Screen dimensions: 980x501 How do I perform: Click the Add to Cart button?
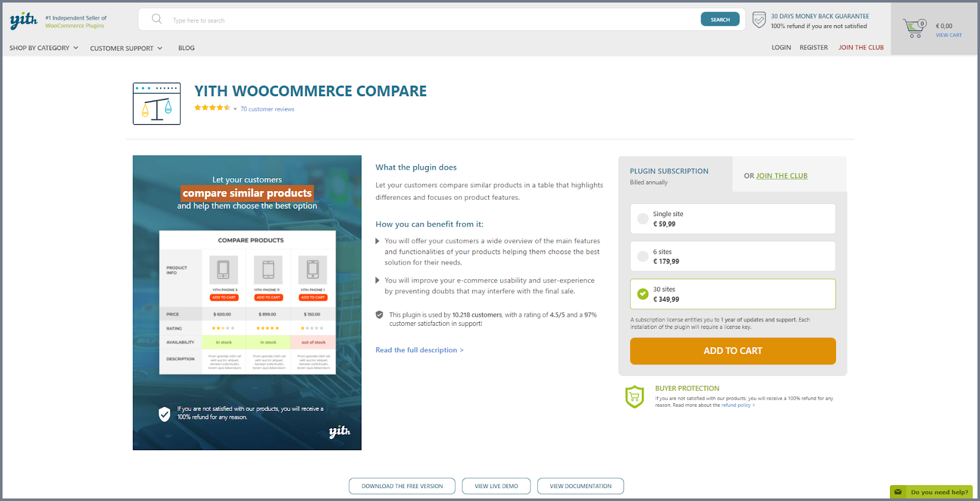[x=733, y=351]
